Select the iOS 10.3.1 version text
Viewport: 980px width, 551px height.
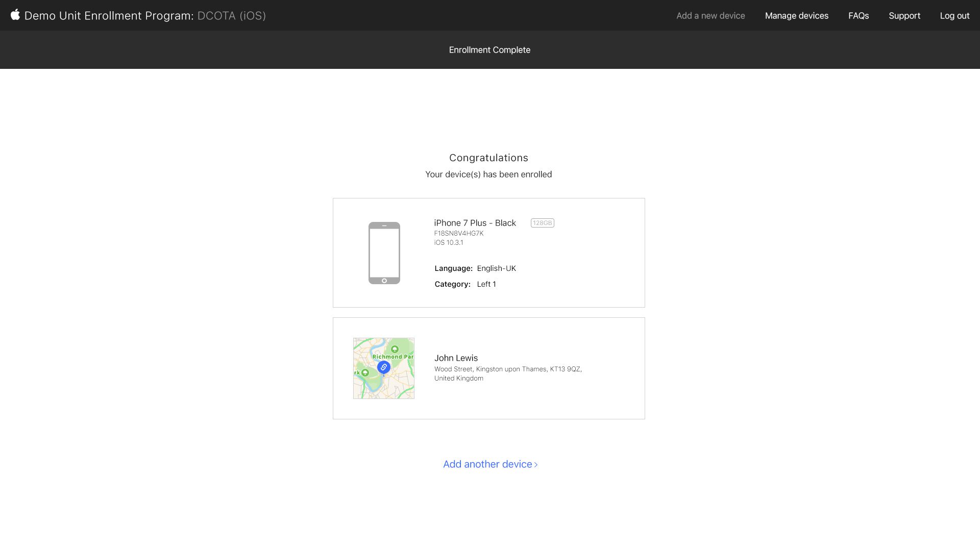coord(449,243)
